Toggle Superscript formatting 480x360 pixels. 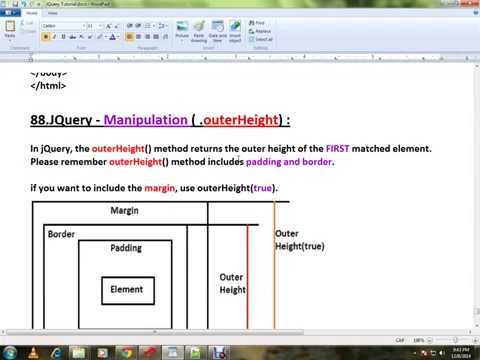90,37
